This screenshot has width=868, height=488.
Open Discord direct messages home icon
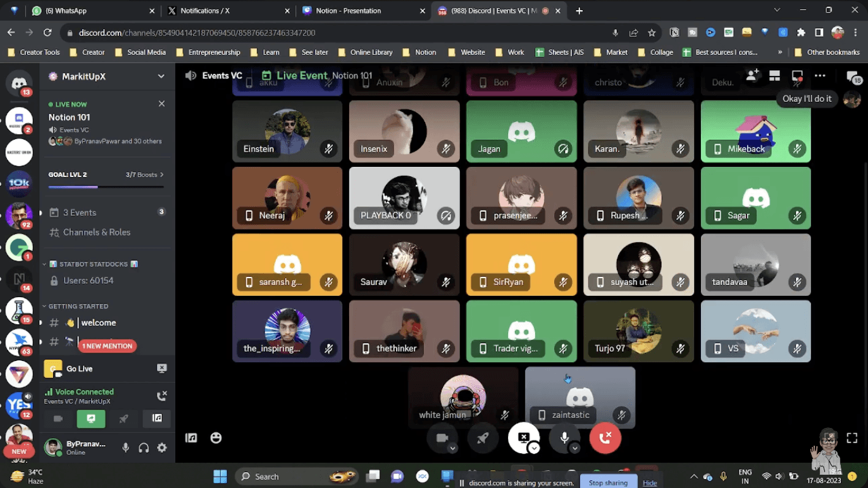click(x=19, y=83)
